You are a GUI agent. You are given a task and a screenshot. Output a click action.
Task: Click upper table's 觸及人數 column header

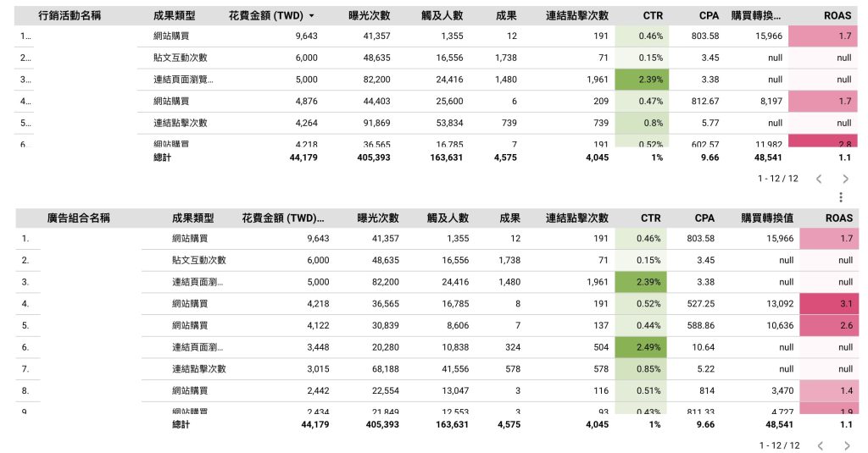click(442, 15)
